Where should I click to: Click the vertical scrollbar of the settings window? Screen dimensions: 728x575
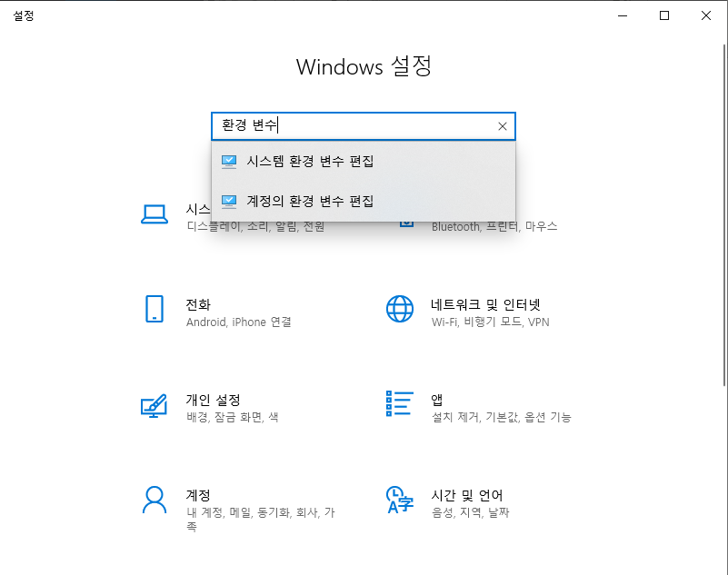[724, 214]
